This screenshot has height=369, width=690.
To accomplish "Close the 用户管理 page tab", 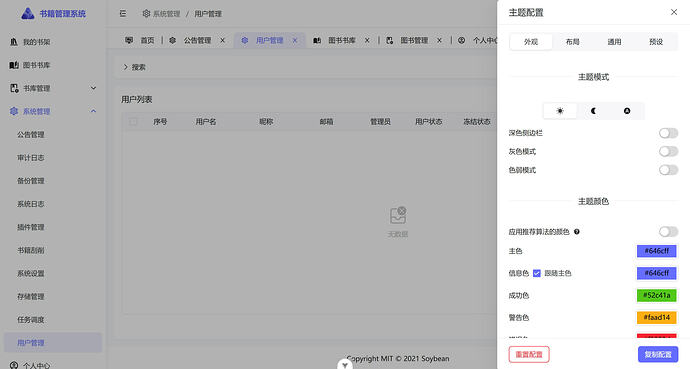I will (x=295, y=40).
